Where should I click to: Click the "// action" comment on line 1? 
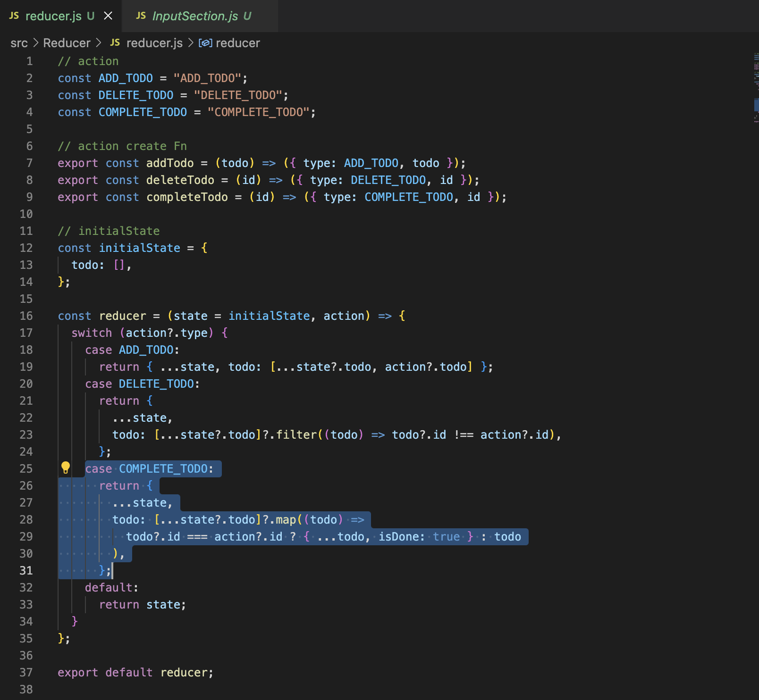click(x=88, y=61)
